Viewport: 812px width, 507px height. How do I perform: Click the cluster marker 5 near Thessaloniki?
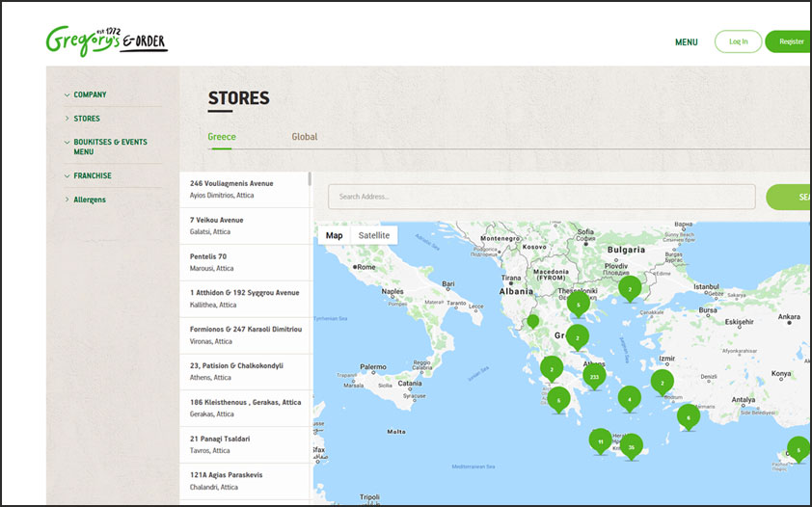[x=578, y=304]
